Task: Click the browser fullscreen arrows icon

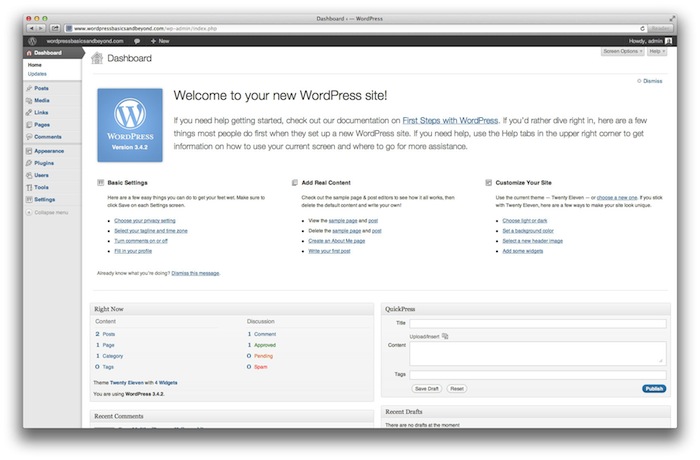Action: (x=672, y=19)
